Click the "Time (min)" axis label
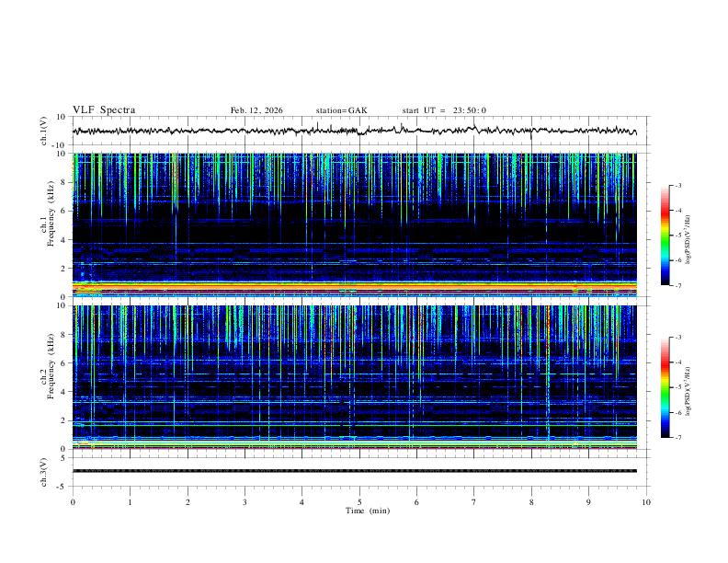The width and height of the screenshot is (728, 563). [x=368, y=511]
